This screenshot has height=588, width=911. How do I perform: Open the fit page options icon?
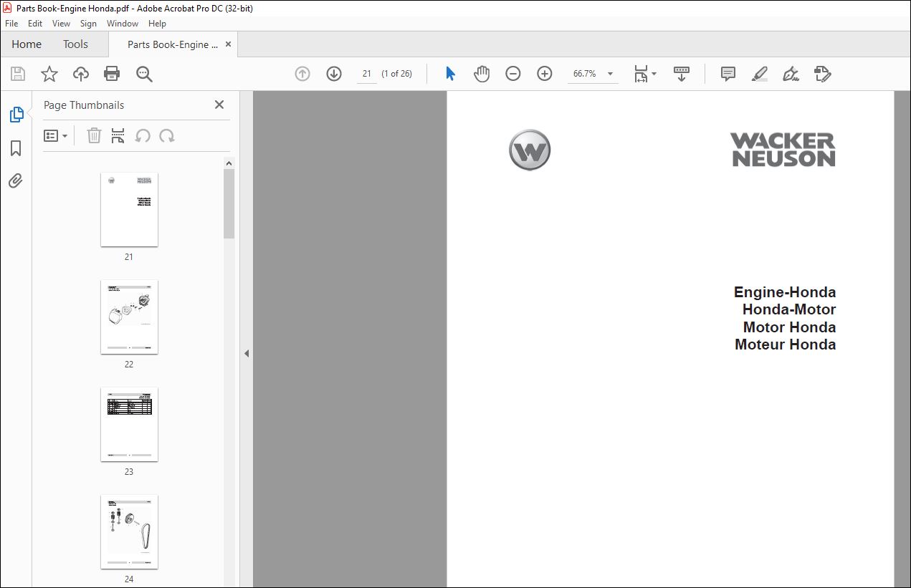[x=641, y=74]
